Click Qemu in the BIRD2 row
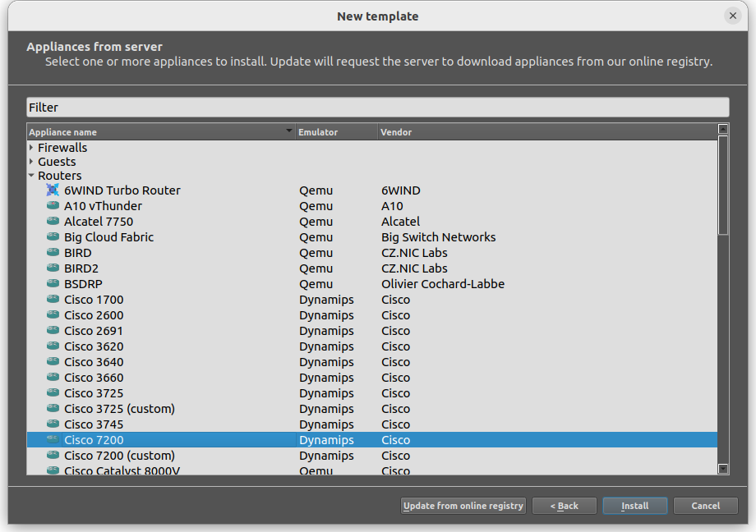 pos(316,268)
